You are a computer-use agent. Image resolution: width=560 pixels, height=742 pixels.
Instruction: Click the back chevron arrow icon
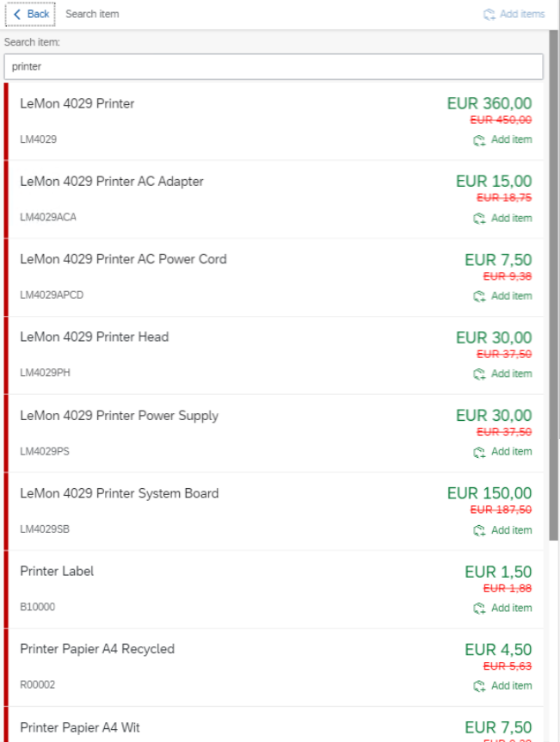[x=16, y=15]
